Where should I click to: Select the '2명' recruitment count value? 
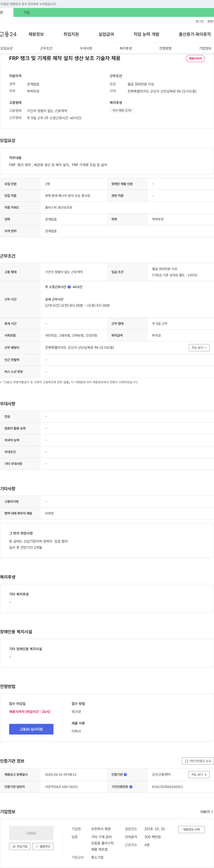tap(48, 184)
